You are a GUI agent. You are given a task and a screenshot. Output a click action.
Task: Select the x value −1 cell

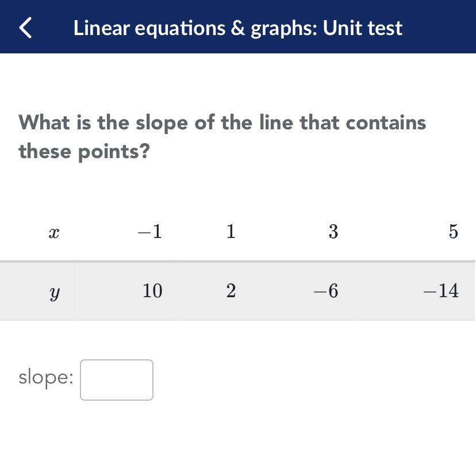(x=126, y=231)
